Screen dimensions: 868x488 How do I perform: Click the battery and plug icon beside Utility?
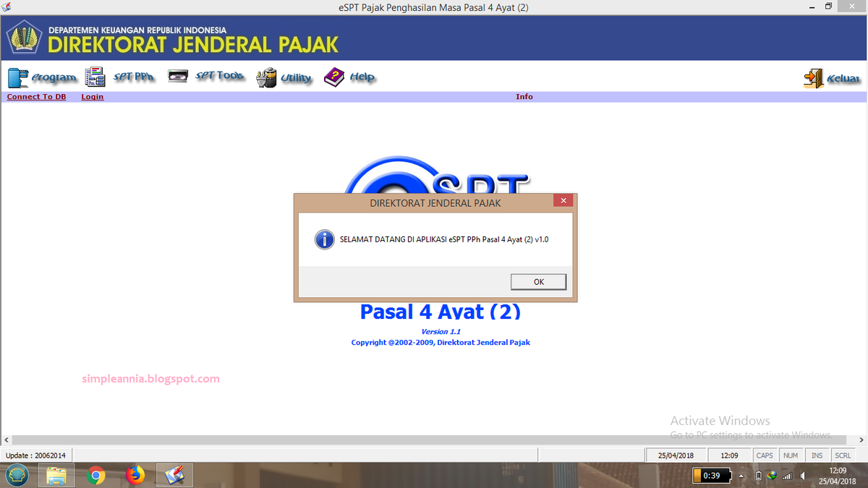pos(267,77)
